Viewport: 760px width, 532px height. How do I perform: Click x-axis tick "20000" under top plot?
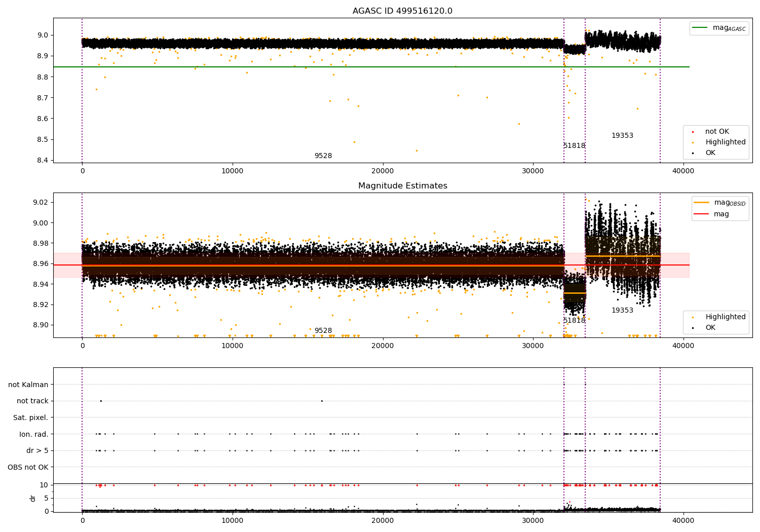[x=383, y=171]
